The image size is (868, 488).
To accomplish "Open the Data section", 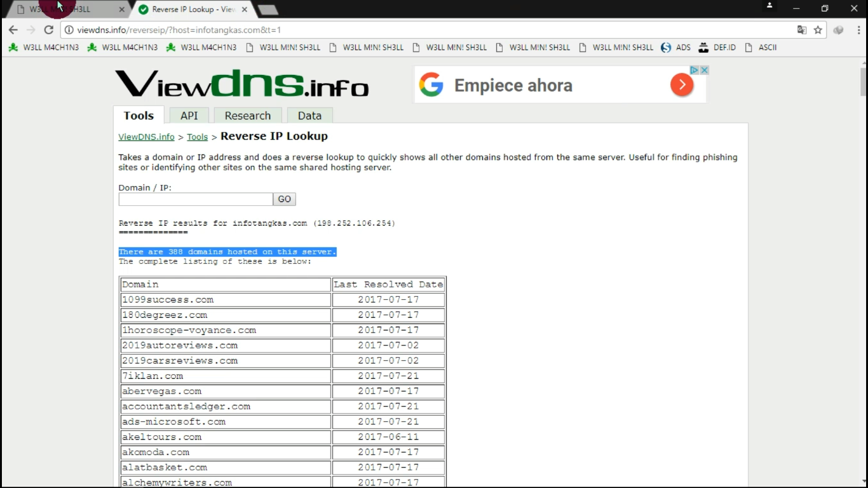I will click(309, 116).
